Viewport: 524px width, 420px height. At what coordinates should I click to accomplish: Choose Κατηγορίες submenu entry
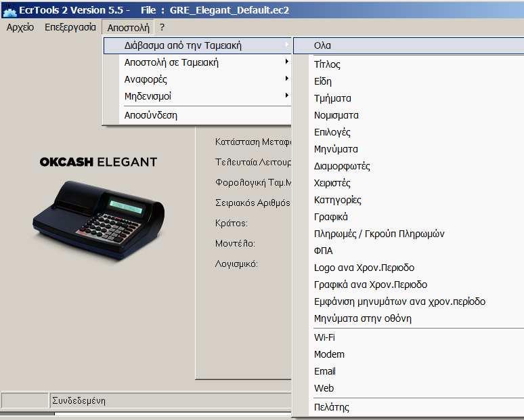408,201
